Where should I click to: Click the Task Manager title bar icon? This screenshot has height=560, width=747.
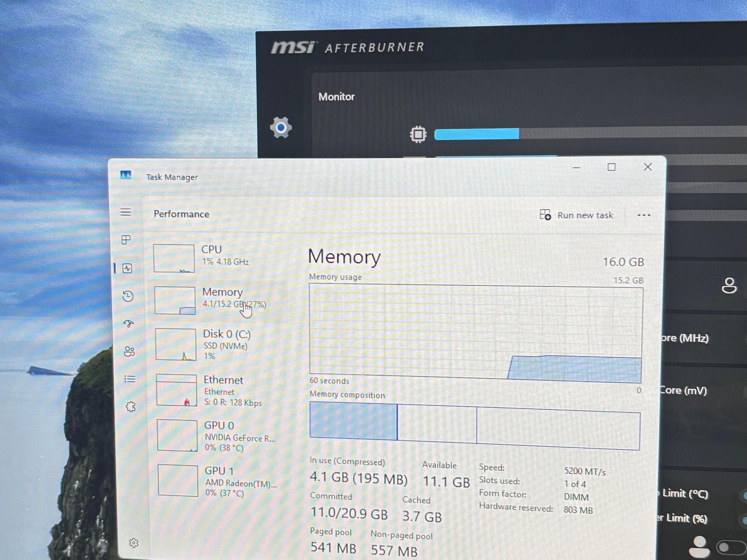click(126, 175)
